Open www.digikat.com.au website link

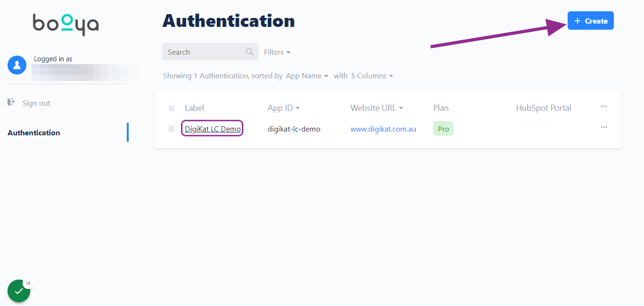coord(383,129)
